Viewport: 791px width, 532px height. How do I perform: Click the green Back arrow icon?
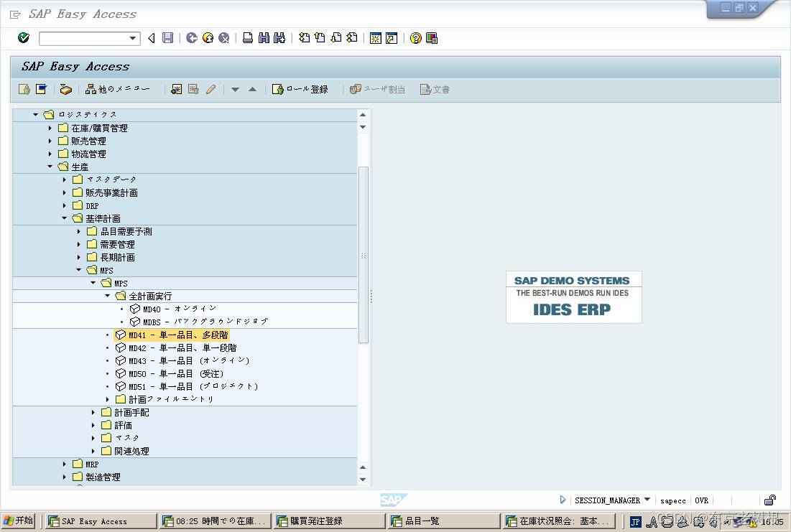tap(192, 38)
